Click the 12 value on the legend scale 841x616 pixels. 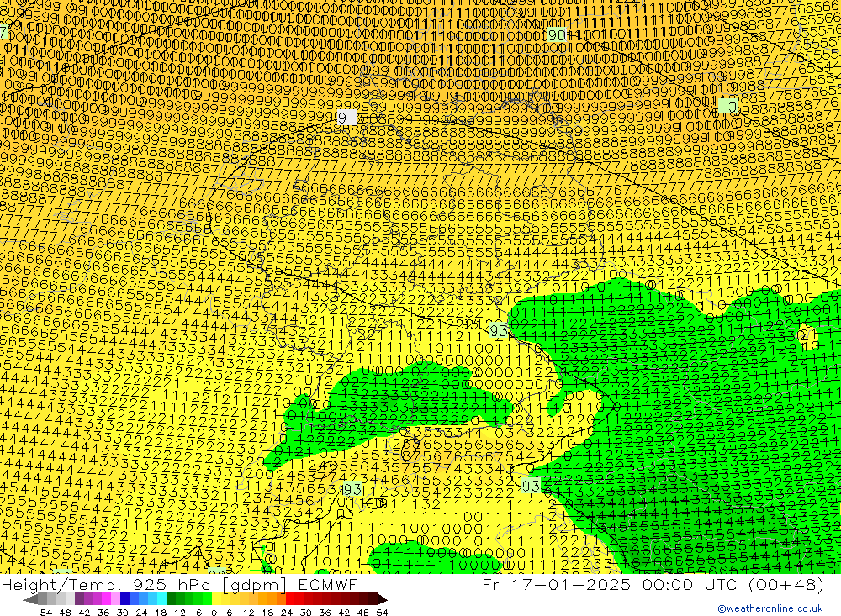coord(249,613)
